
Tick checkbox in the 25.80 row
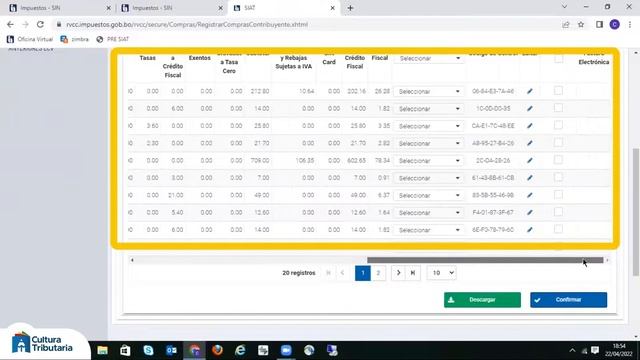point(558,125)
